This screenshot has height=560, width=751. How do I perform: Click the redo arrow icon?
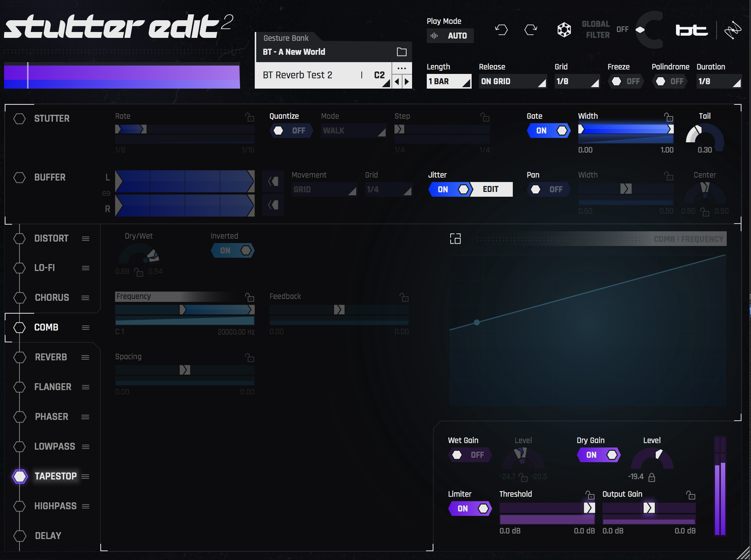531,29
